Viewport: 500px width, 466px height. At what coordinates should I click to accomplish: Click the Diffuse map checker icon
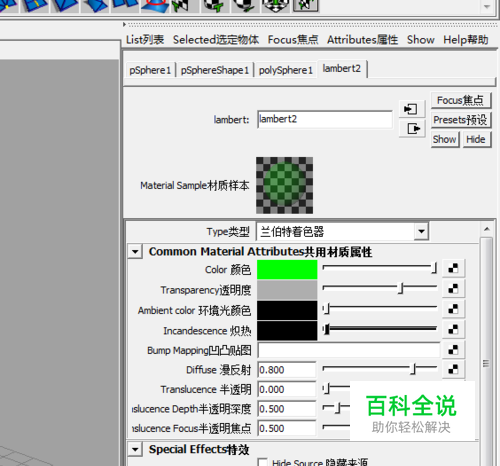453,369
